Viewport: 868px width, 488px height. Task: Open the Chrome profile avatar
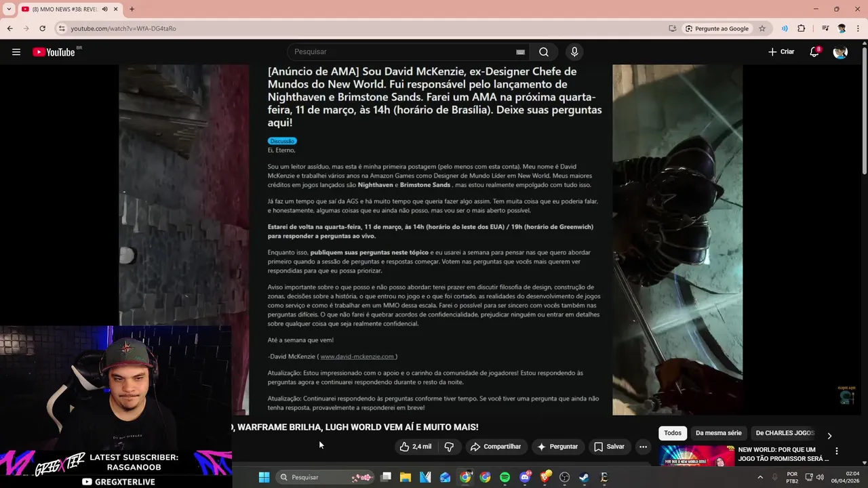tap(842, 28)
